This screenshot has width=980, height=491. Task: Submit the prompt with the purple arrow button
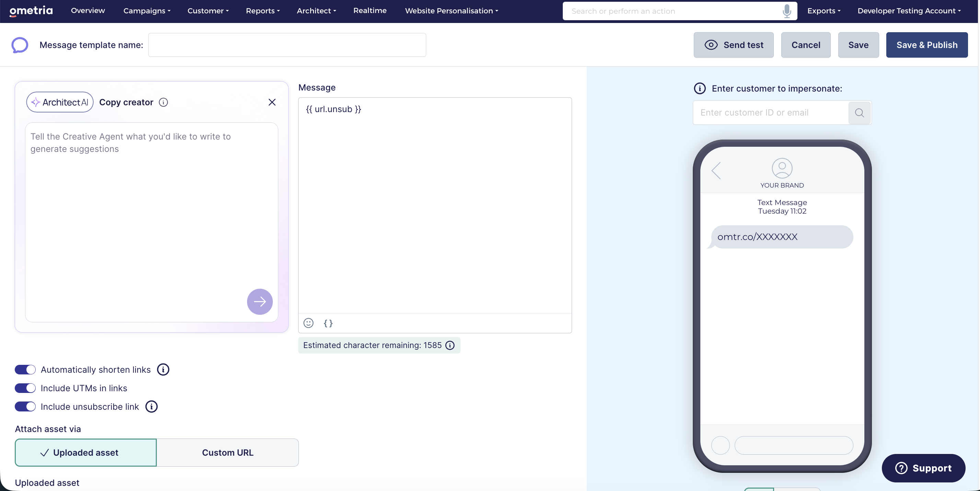coord(260,302)
